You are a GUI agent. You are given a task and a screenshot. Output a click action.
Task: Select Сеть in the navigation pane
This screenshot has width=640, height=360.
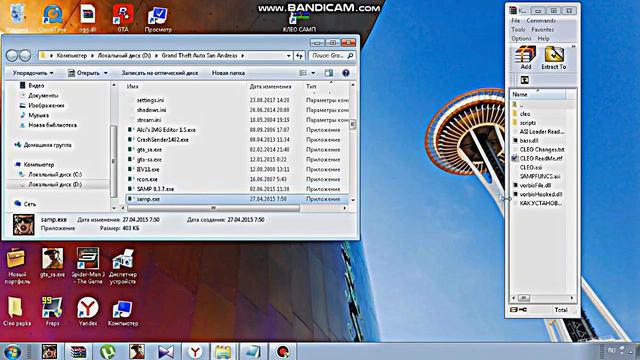click(x=25, y=204)
